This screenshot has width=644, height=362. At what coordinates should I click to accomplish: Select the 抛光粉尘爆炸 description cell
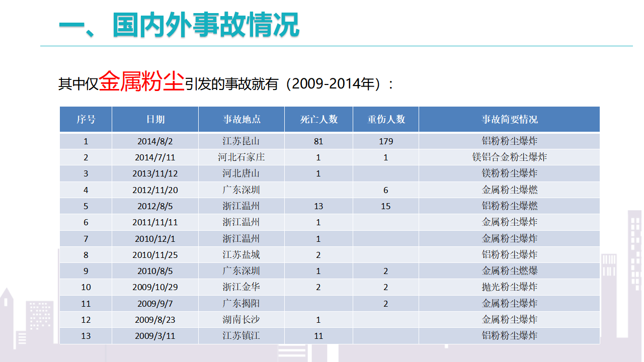click(510, 287)
